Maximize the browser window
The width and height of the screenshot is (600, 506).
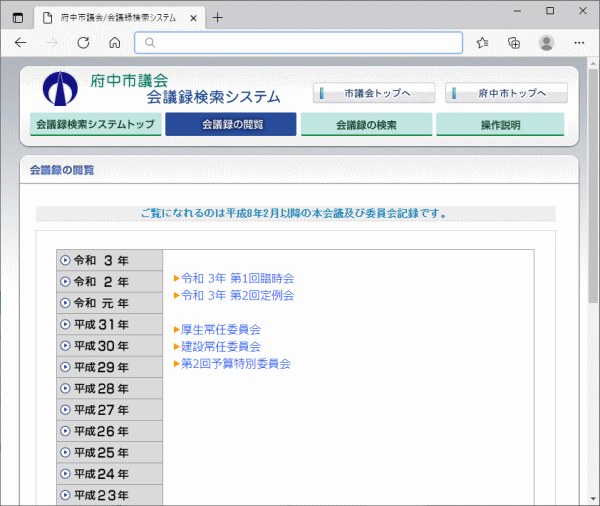click(x=550, y=11)
